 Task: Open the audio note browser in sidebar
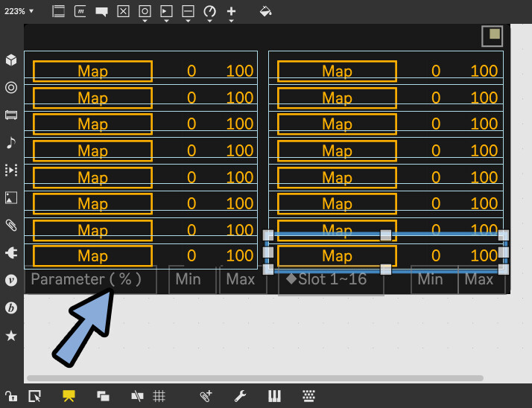coord(11,142)
